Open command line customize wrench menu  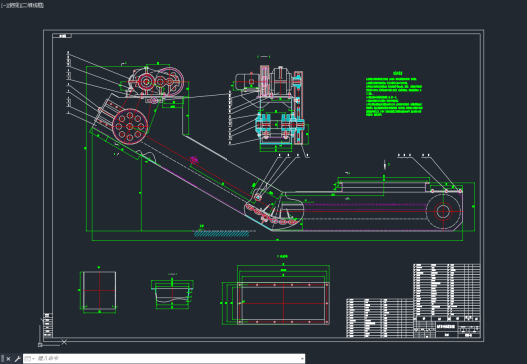17,359
